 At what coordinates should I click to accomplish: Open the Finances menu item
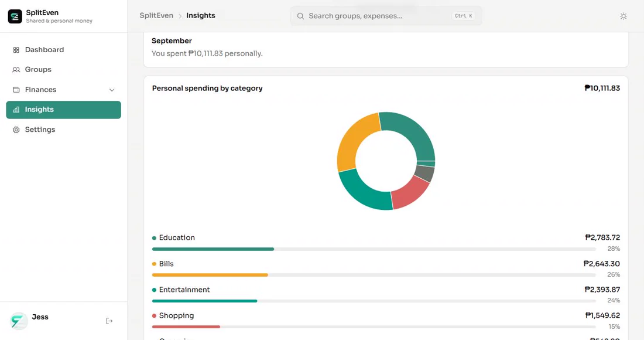(x=64, y=90)
